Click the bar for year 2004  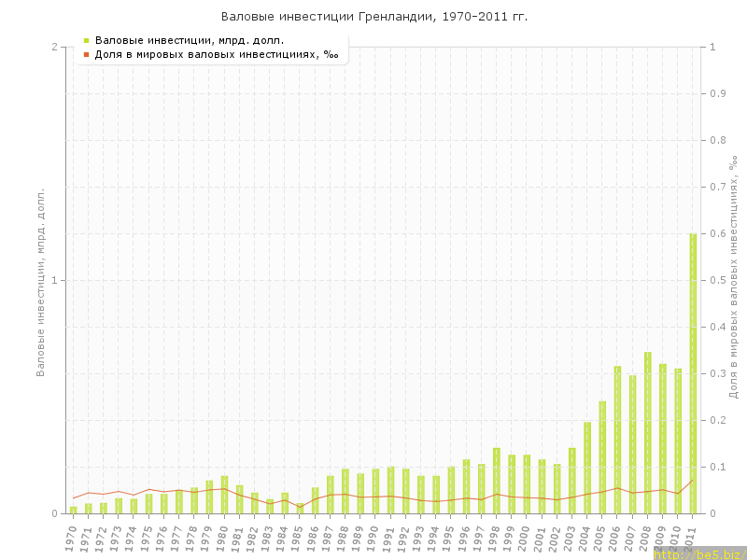click(587, 469)
